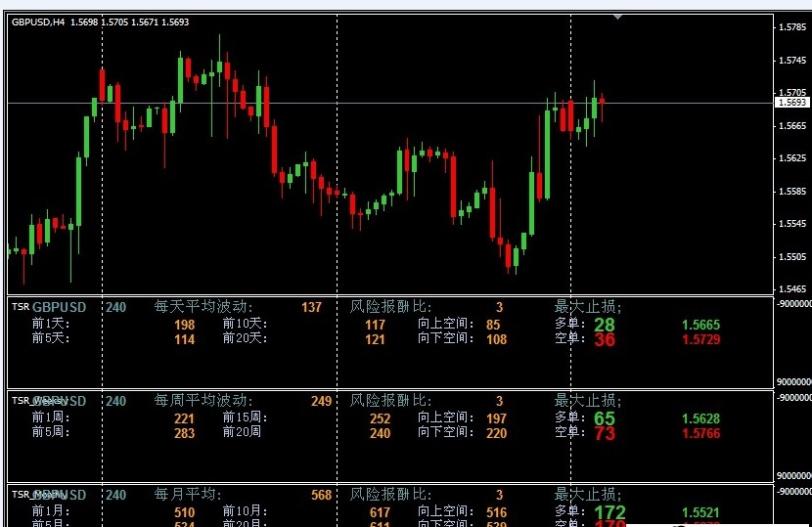This screenshot has width=812, height=527.
Task: Select the red daily short stop value 36
Action: click(605, 339)
